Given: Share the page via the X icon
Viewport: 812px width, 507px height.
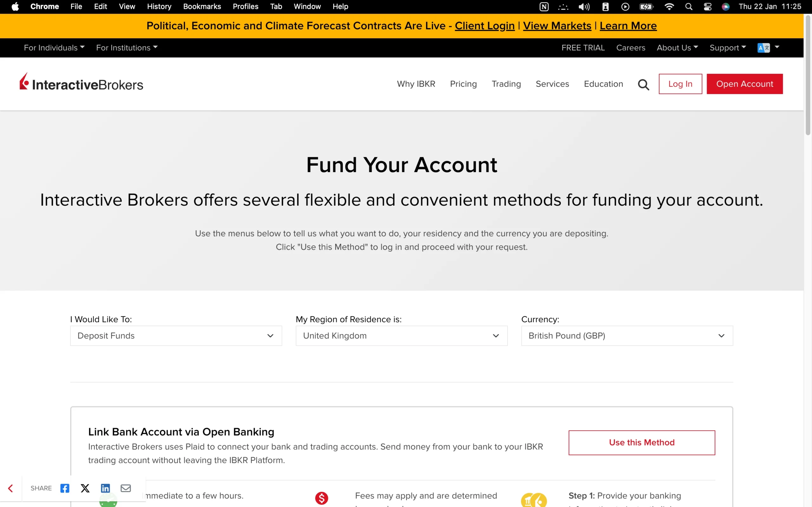Looking at the screenshot, I should pos(85,488).
